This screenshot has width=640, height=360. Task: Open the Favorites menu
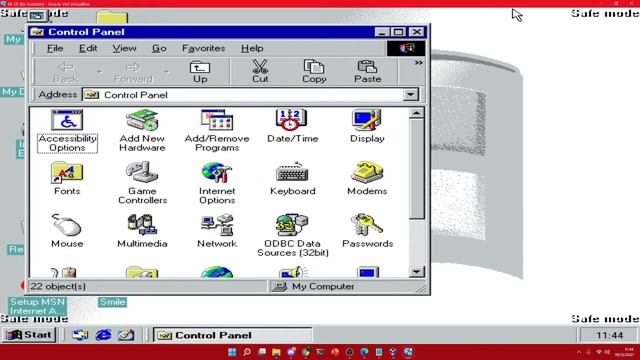[x=203, y=48]
